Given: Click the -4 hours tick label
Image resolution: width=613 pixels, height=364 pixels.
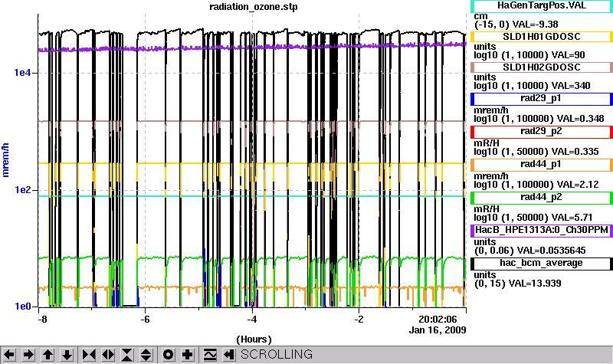Looking at the screenshot, I should 252,320.
